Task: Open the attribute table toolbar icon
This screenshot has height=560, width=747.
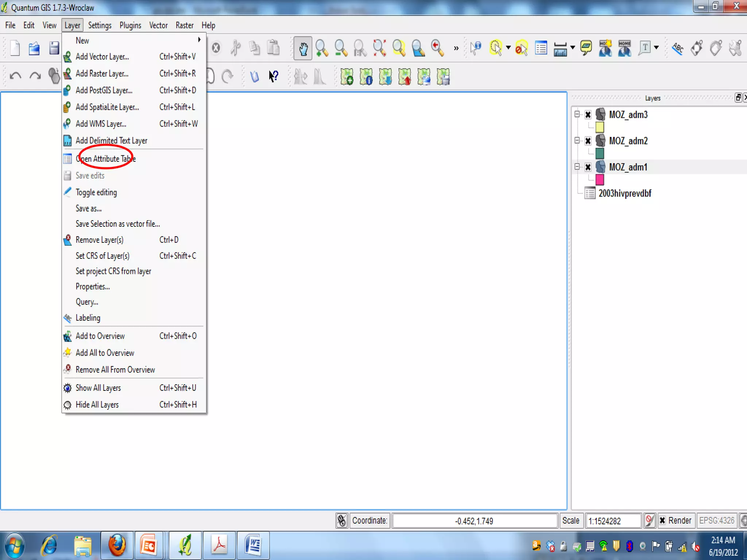Action: (541, 48)
